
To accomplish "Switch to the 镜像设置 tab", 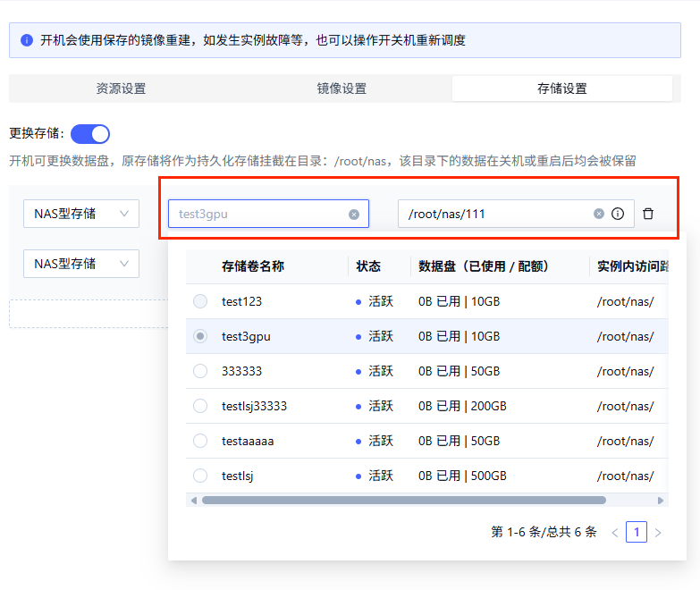I will (342, 88).
